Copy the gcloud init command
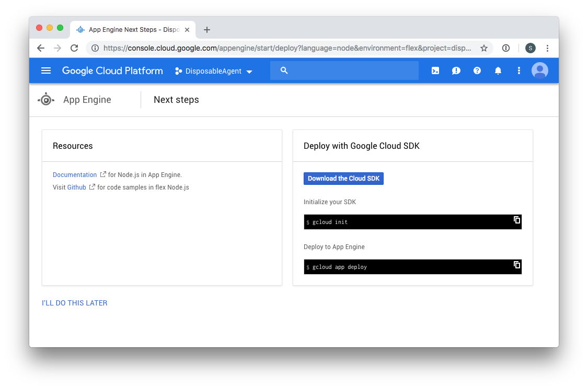This screenshot has height=389, width=588. click(516, 220)
